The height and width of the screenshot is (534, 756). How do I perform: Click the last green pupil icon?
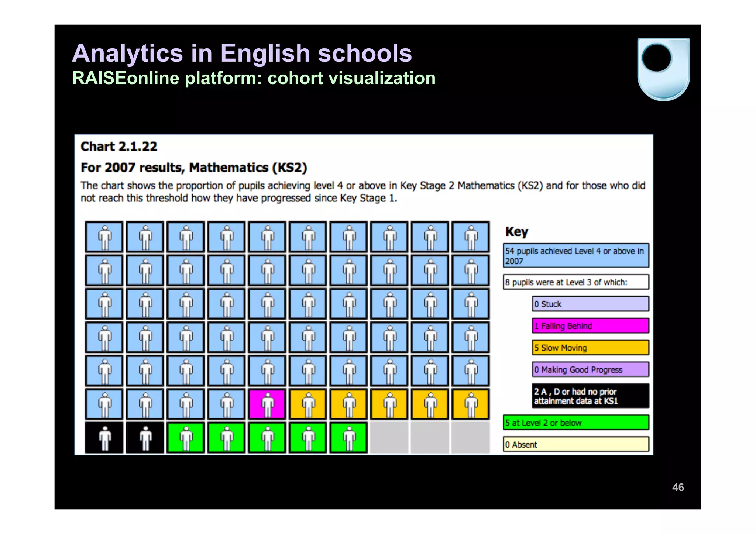click(x=348, y=438)
